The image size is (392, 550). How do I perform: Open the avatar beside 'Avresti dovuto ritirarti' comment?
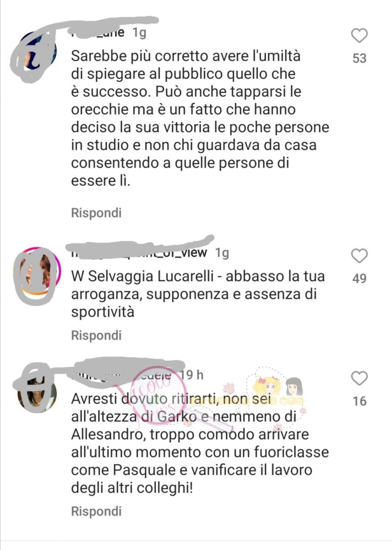click(38, 393)
